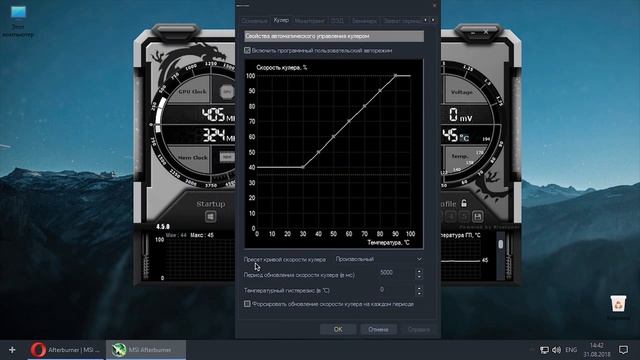Open the Мониторинг tab
The image size is (640, 360).
point(310,20)
